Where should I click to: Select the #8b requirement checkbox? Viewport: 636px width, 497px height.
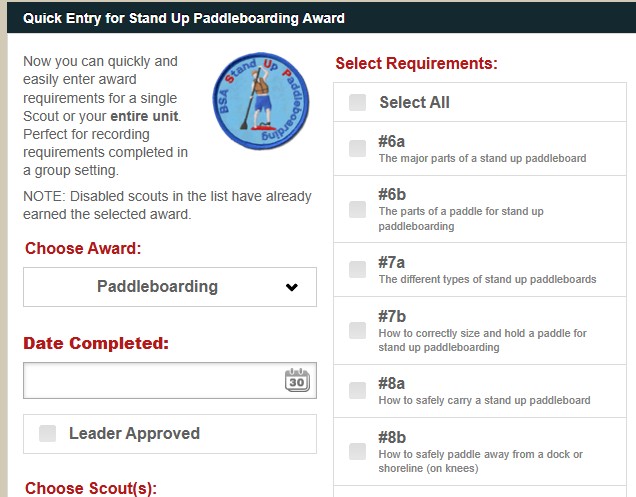[357, 452]
